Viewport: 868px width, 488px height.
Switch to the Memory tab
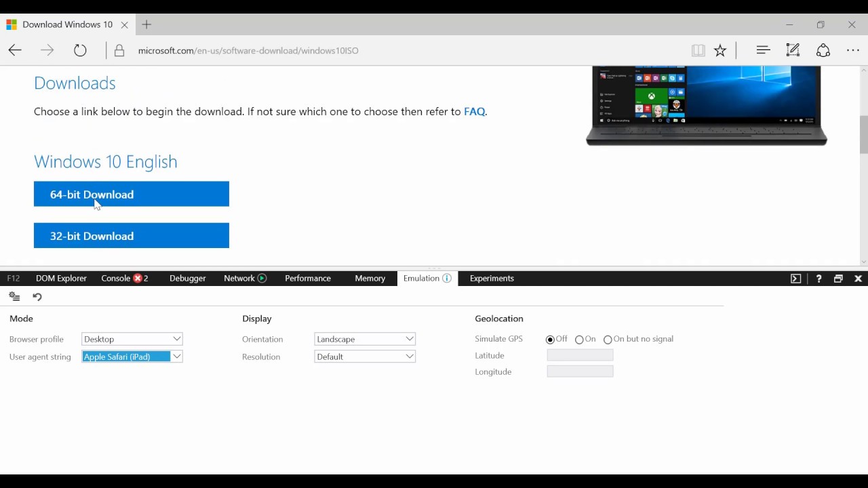click(x=370, y=279)
